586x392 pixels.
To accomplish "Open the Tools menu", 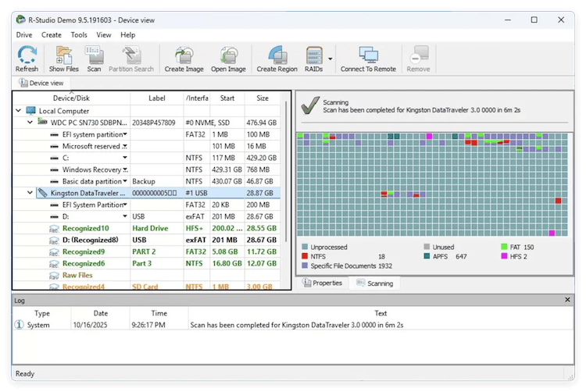I will click(x=79, y=35).
